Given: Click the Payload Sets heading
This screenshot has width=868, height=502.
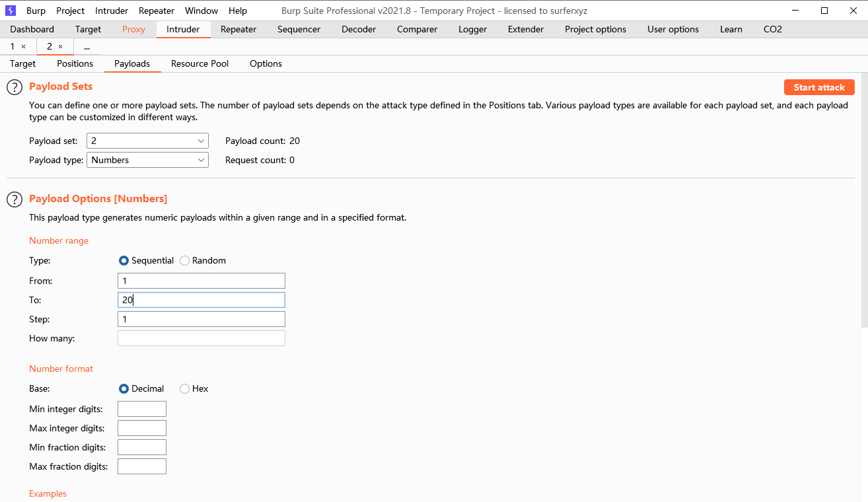Looking at the screenshot, I should coord(61,87).
